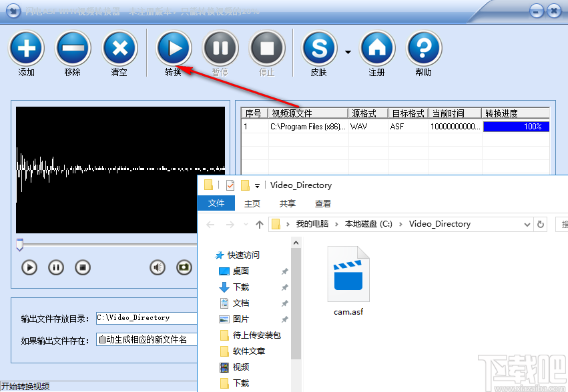Viewport: 568px width, 392px height.
Task: Click the chevron after 我的电脑 in breadcrumb
Action: coord(336,225)
